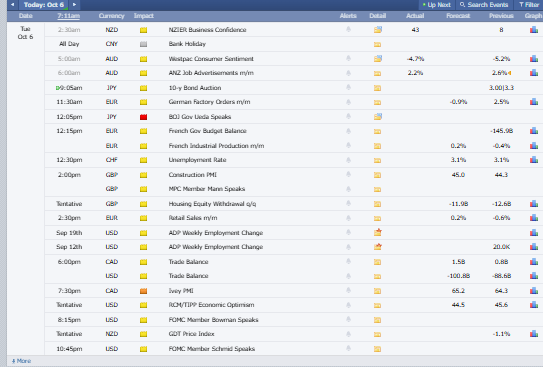Image resolution: width=543 pixels, height=367 pixels.
Task: Open graph for Housing Equity Withdrawal
Action: click(x=534, y=204)
